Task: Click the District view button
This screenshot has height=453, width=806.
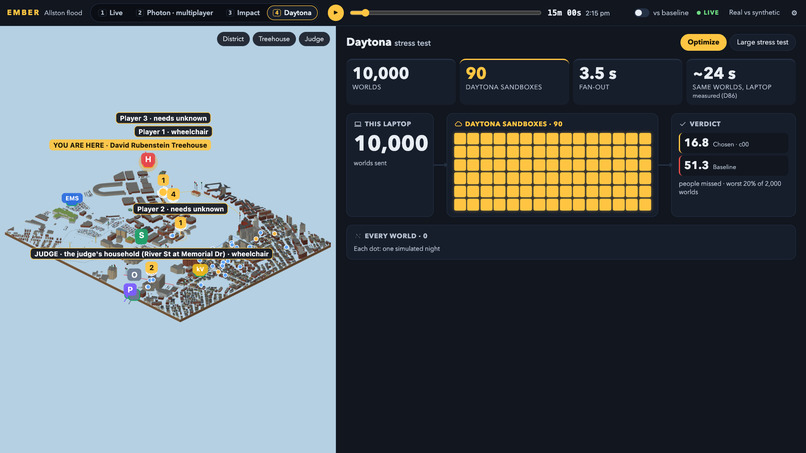Action: 233,39
